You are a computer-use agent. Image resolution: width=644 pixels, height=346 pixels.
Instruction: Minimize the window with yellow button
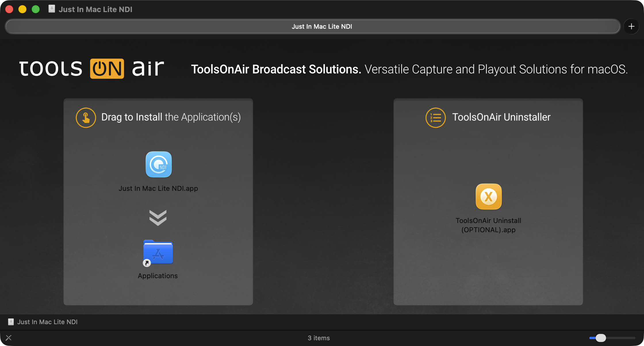[x=22, y=9]
